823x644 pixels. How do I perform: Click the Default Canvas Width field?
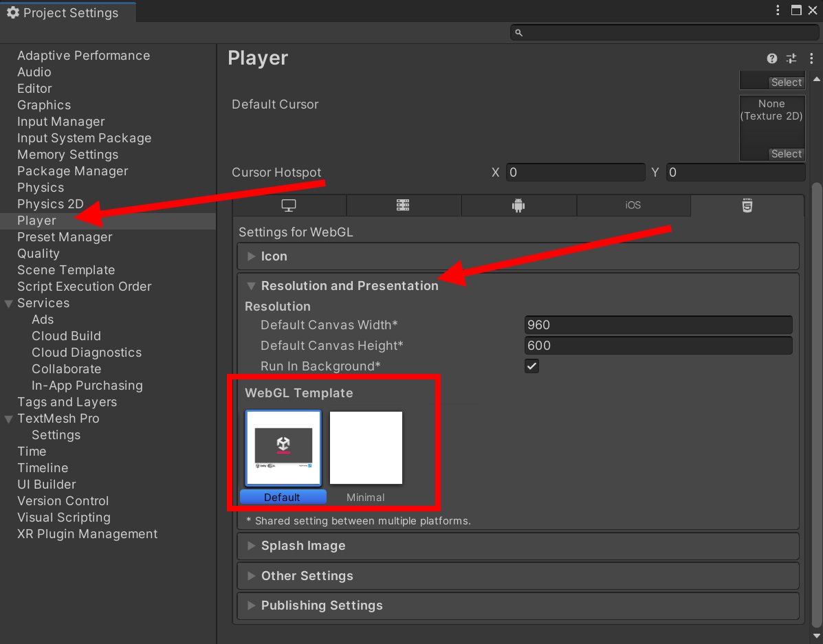pos(658,325)
